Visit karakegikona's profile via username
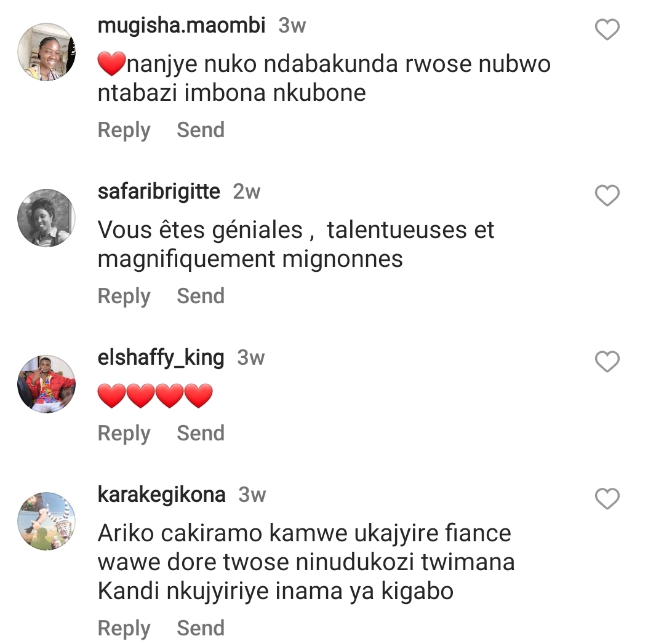 (161, 495)
